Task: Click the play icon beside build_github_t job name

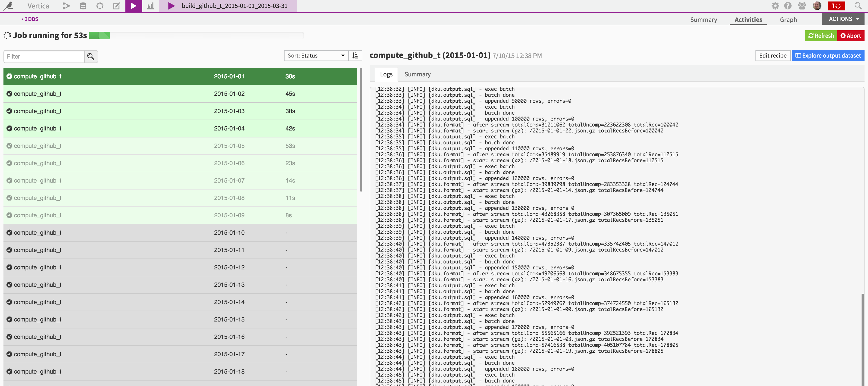Action: (x=171, y=6)
